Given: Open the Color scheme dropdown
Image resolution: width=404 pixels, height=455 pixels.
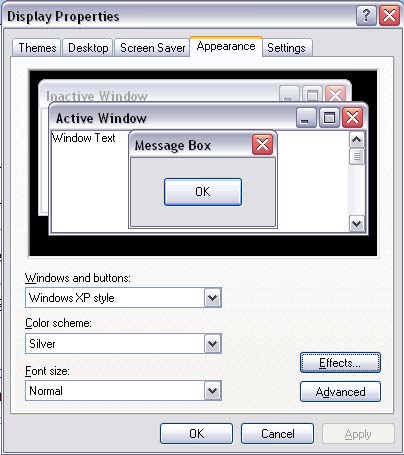Looking at the screenshot, I should tap(213, 344).
